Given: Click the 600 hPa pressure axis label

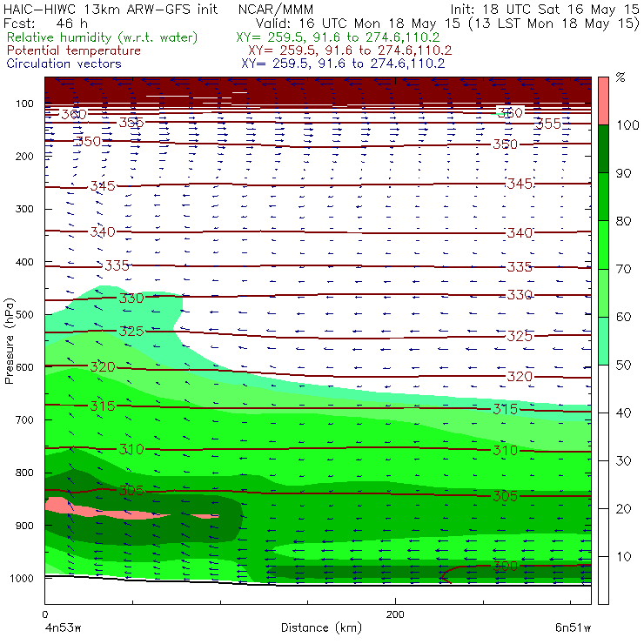Looking at the screenshot, I should click(24, 367).
